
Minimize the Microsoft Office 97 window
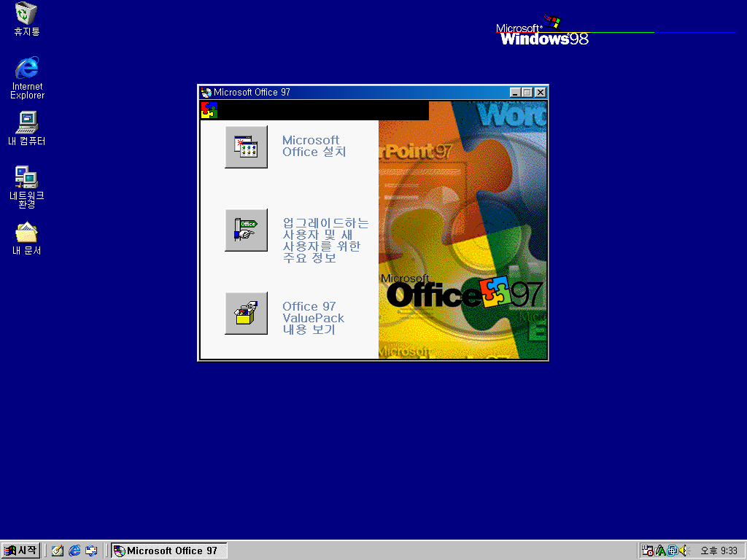(515, 93)
